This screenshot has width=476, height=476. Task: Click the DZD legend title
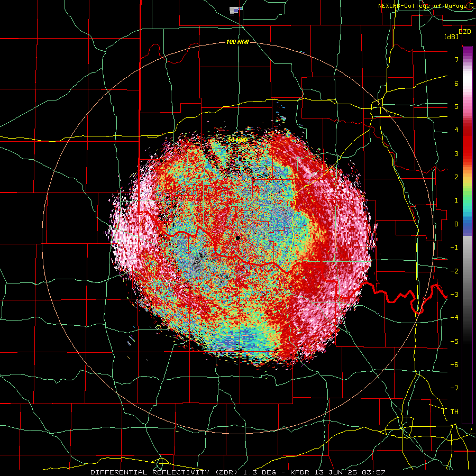pyautogui.click(x=464, y=32)
